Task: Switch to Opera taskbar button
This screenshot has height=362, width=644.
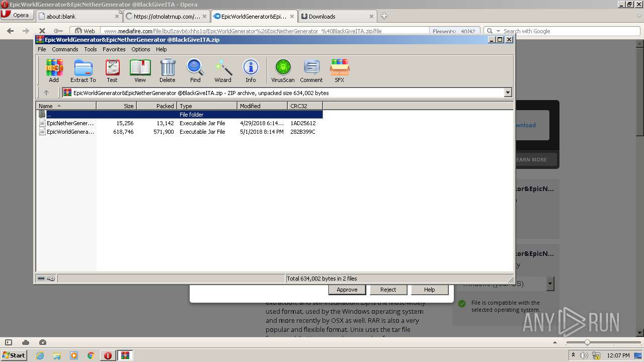Action: tap(108, 355)
